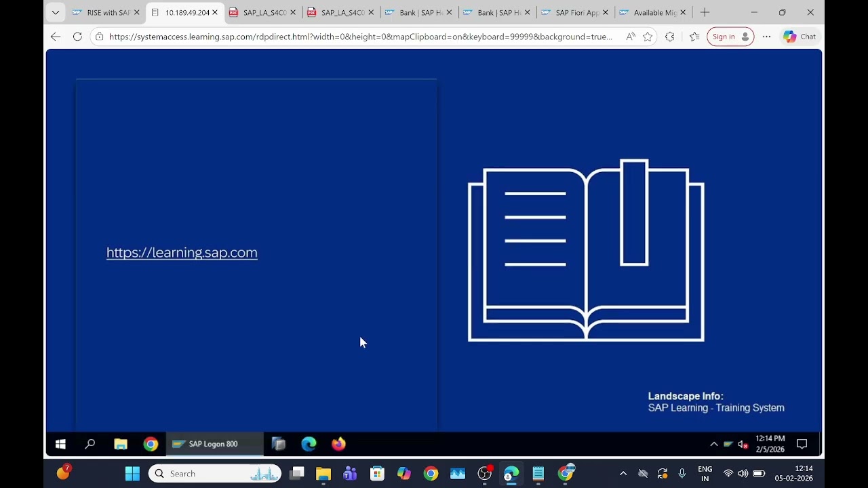The width and height of the screenshot is (868, 488).
Task: Open Wi-Fi quick settings on host
Action: click(728, 473)
